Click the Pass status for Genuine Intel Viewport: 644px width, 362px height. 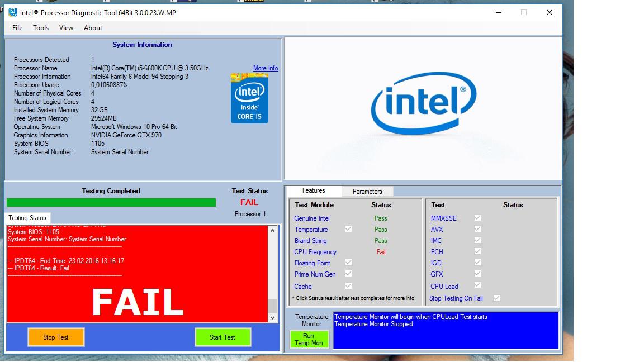[381, 218]
